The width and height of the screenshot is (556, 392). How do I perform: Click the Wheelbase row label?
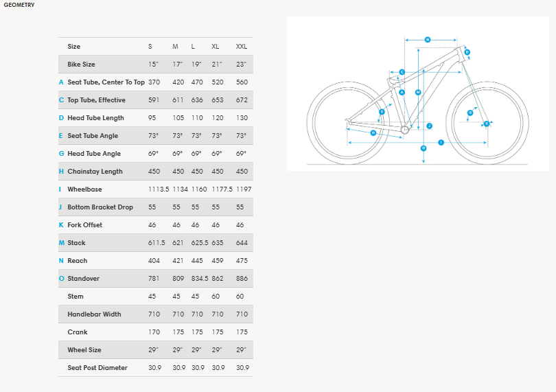86,189
